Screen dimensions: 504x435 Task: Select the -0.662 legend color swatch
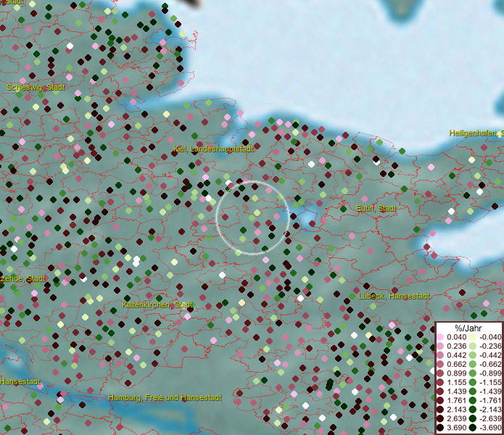[x=473, y=364]
